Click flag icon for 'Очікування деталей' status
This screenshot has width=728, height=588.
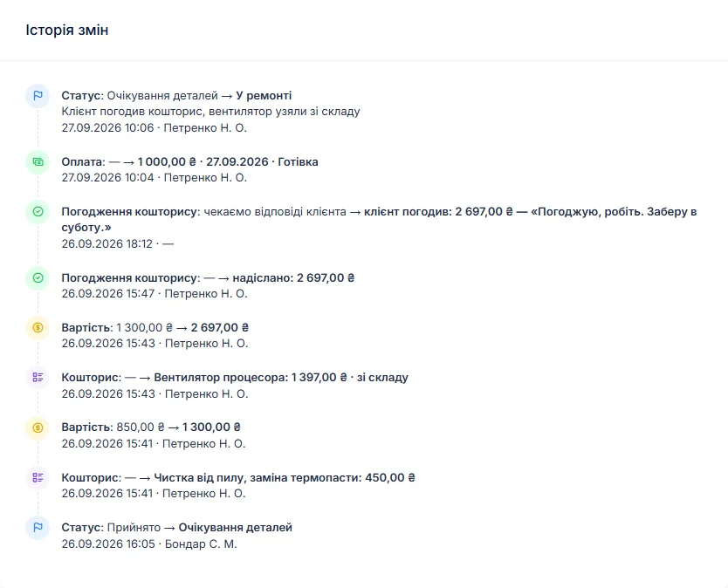click(38, 528)
